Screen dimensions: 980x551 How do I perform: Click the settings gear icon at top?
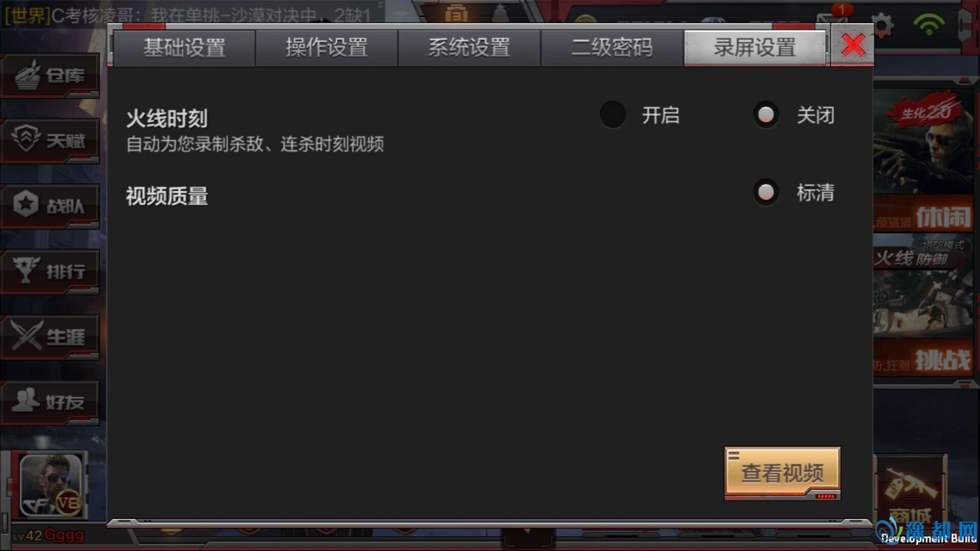[x=883, y=24]
